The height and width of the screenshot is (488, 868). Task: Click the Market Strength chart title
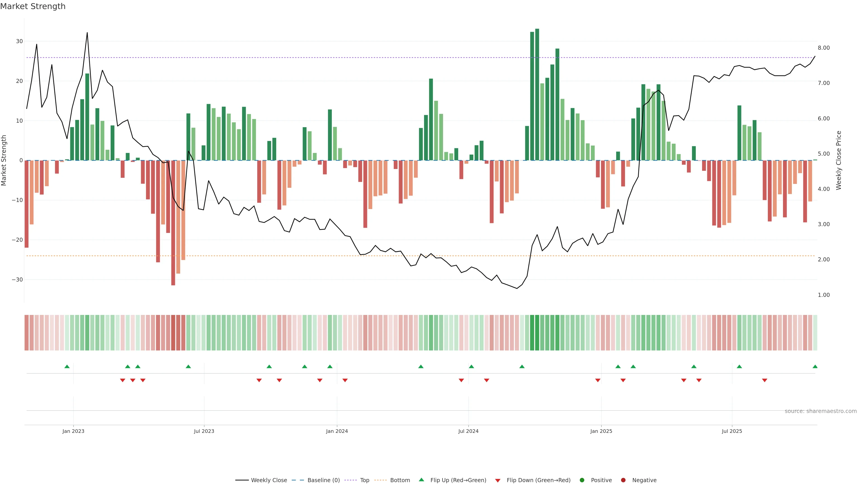pyautogui.click(x=33, y=6)
